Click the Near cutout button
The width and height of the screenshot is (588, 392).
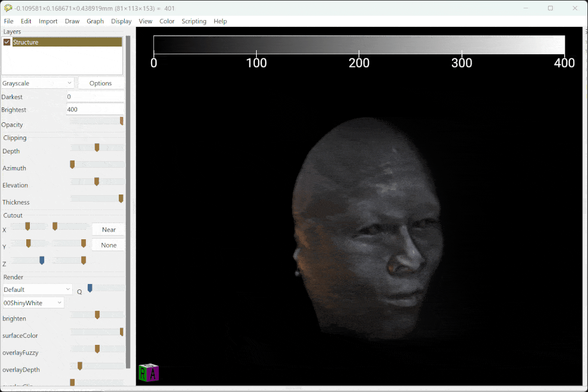(x=109, y=230)
